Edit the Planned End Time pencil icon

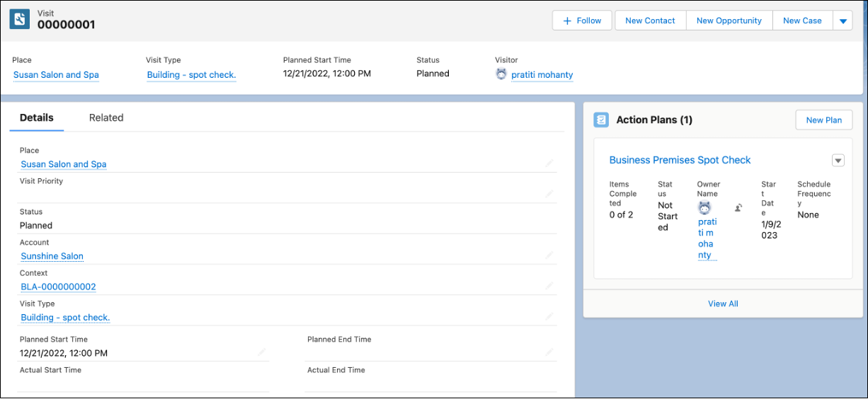549,352
